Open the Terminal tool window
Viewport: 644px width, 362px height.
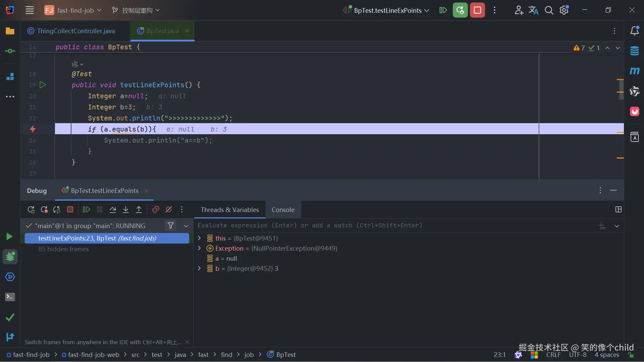click(x=10, y=297)
